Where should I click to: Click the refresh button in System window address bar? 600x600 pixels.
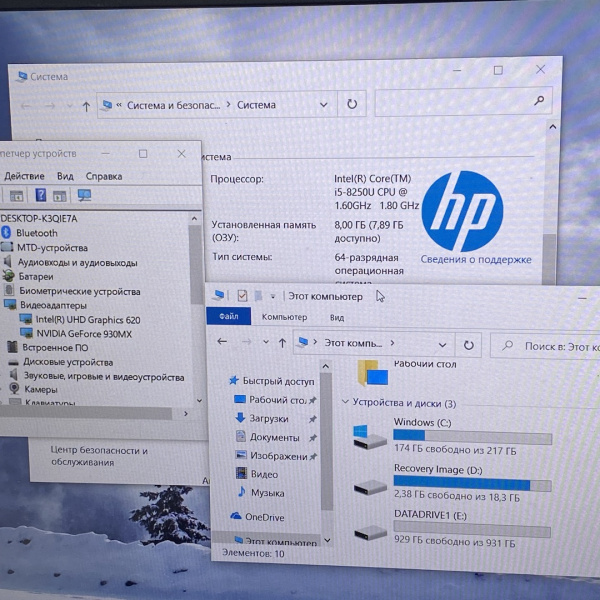[x=352, y=104]
